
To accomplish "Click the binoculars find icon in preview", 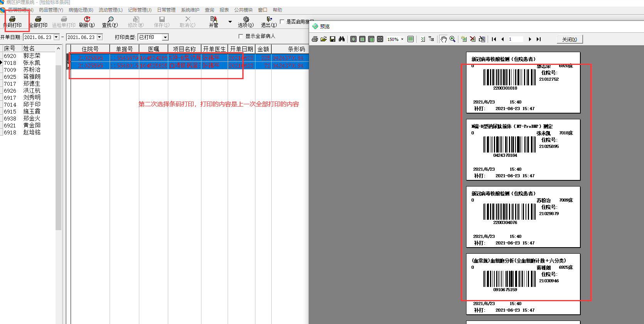I will pos(341,39).
